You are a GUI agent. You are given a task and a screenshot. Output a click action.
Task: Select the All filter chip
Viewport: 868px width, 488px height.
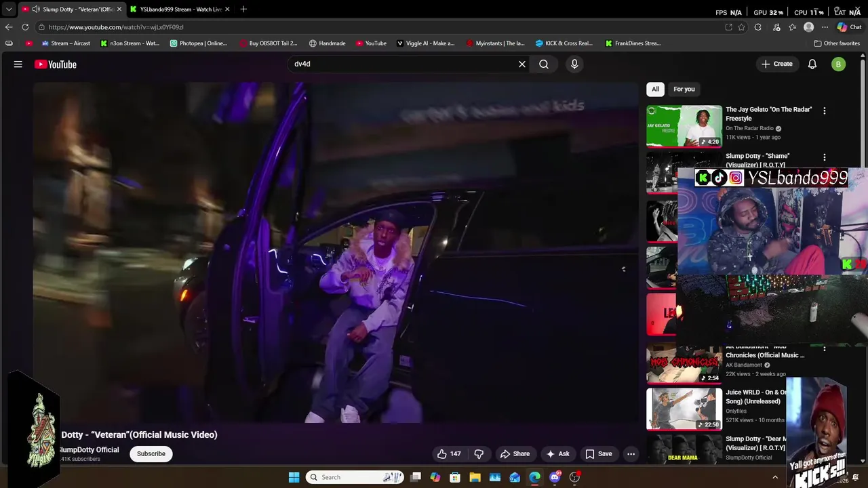656,89
